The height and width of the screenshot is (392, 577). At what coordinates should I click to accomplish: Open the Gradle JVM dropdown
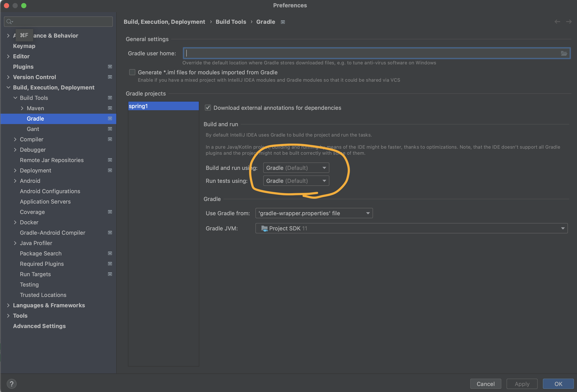click(411, 228)
